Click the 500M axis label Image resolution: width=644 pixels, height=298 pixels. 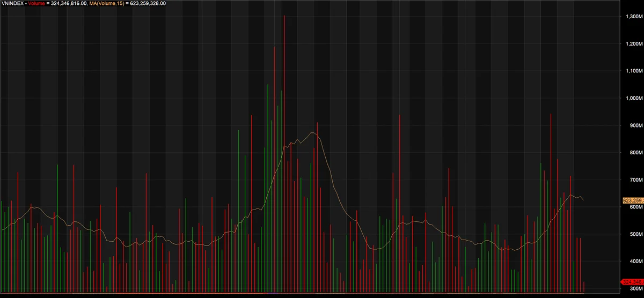point(636,234)
